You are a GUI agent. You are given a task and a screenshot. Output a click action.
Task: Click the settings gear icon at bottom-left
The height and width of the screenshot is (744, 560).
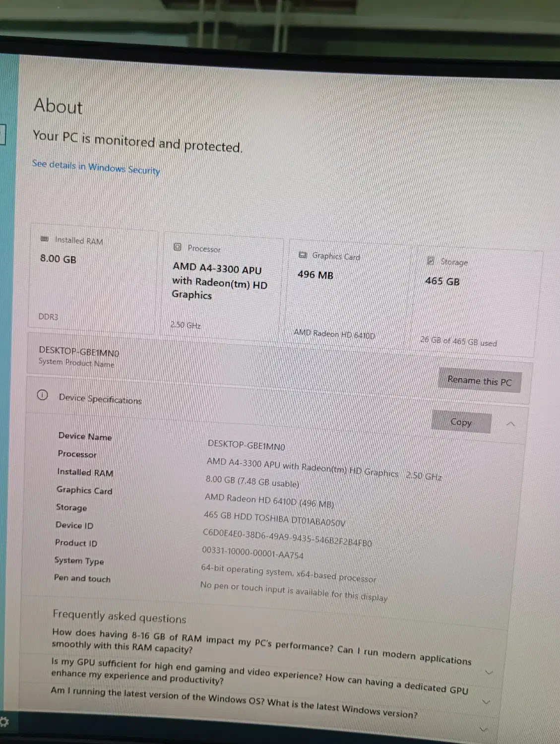pyautogui.click(x=4, y=721)
